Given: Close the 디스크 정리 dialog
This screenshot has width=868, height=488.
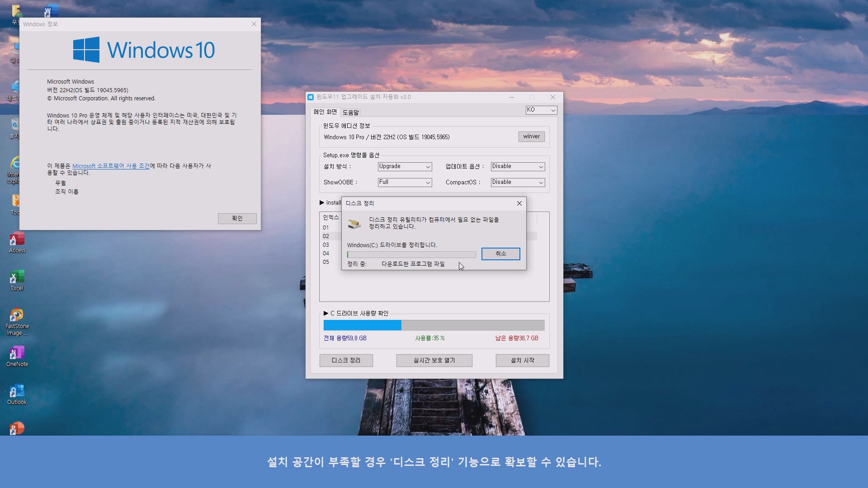Looking at the screenshot, I should (x=519, y=203).
